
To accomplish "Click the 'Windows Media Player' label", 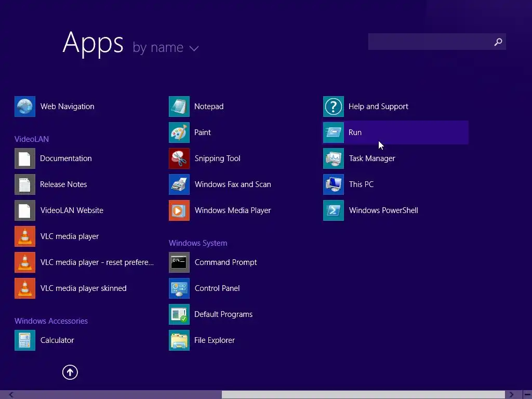I will pyautogui.click(x=233, y=210).
